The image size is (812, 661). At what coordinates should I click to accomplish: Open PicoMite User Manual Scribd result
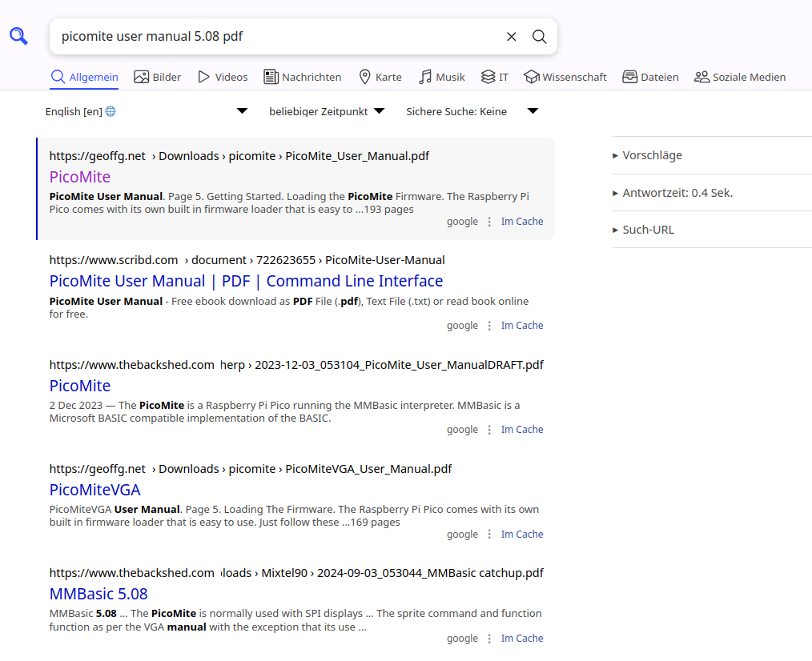point(246,281)
